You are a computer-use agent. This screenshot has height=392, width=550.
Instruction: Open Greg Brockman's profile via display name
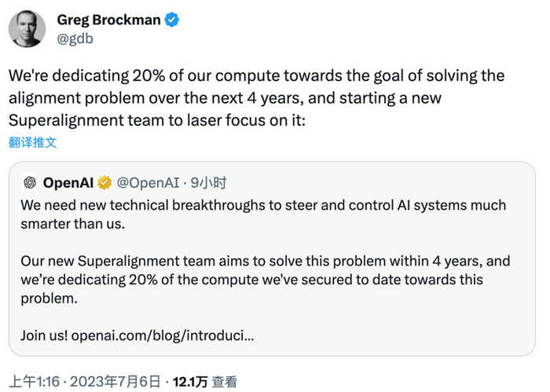pyautogui.click(x=108, y=20)
